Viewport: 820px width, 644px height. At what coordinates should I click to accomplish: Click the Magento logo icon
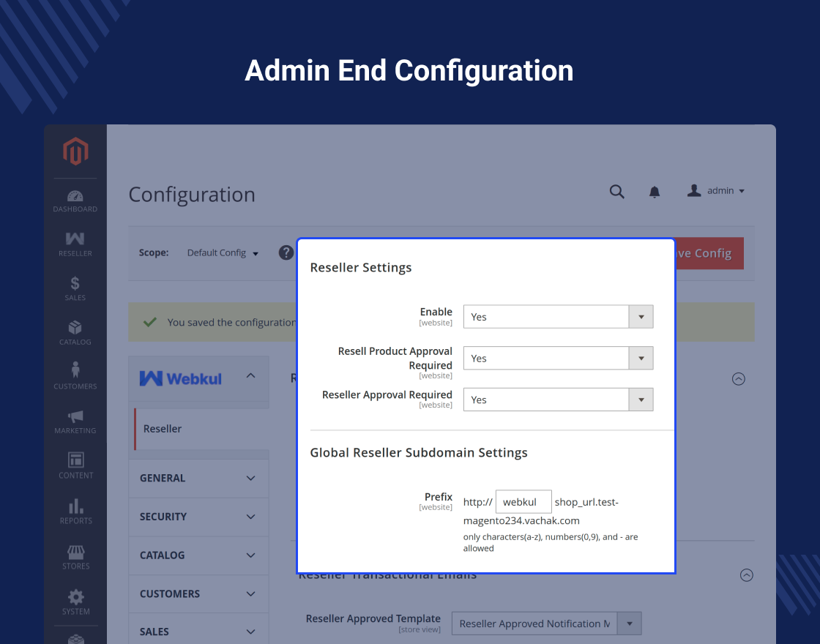(x=75, y=151)
